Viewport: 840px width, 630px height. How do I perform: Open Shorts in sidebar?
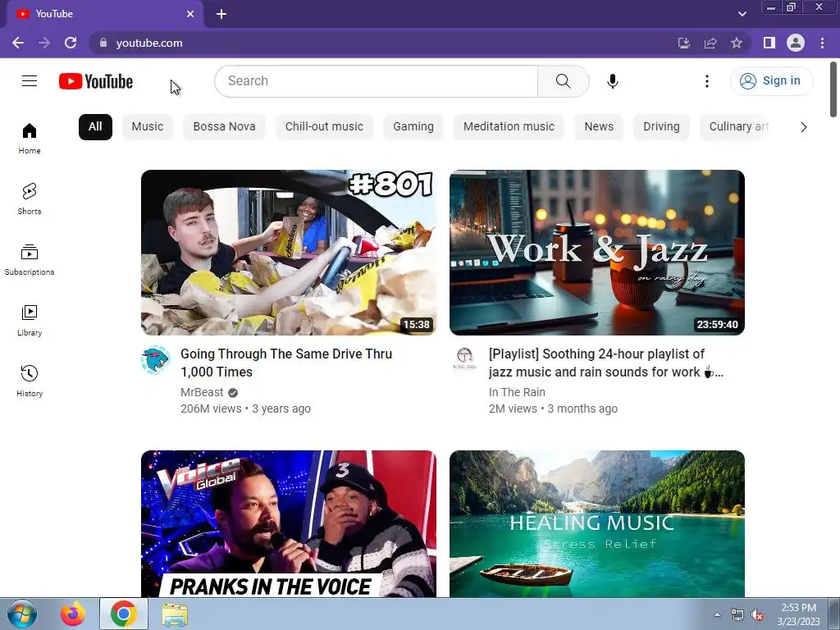(30, 199)
